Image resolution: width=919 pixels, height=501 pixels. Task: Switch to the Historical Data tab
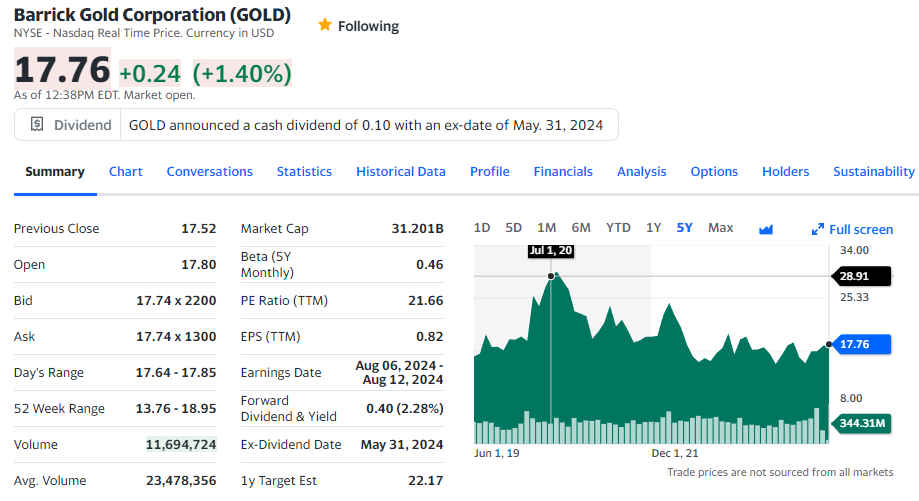[400, 171]
